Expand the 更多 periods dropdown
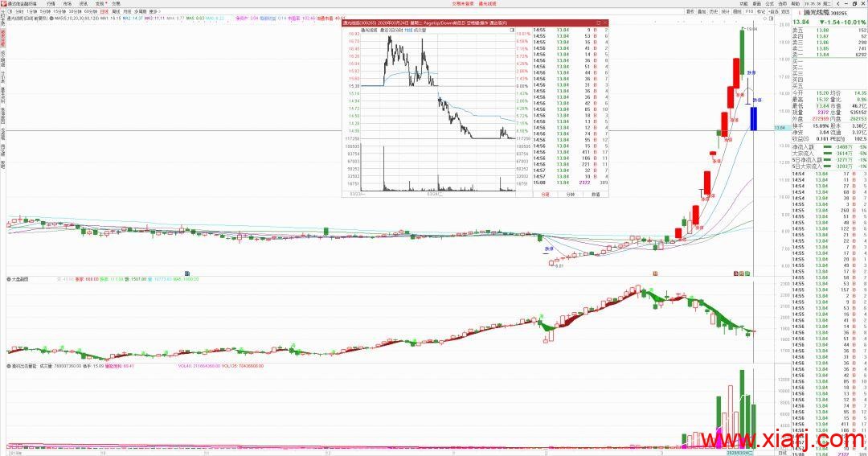Screen dimensions: 868x456 [154, 11]
